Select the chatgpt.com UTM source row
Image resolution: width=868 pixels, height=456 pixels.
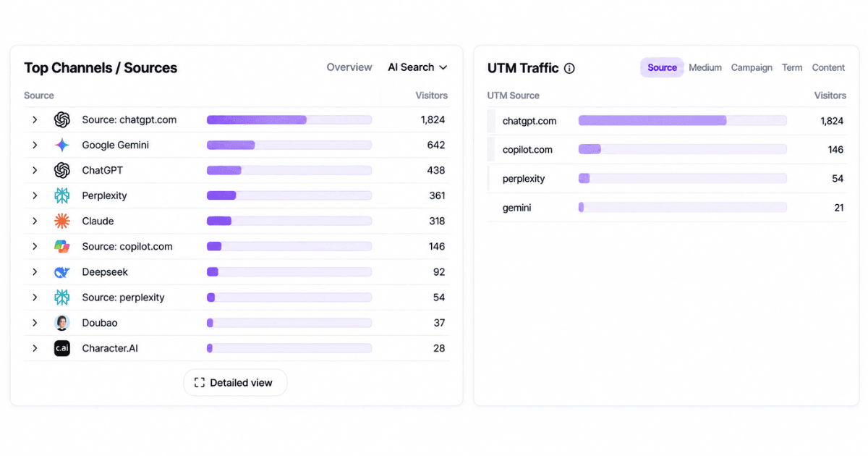click(666, 121)
